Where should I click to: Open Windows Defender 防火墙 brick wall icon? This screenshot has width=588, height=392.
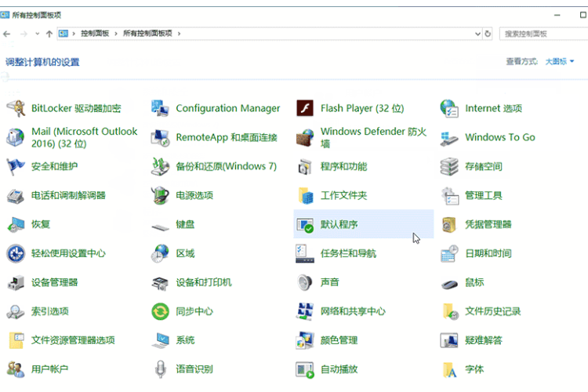click(305, 137)
